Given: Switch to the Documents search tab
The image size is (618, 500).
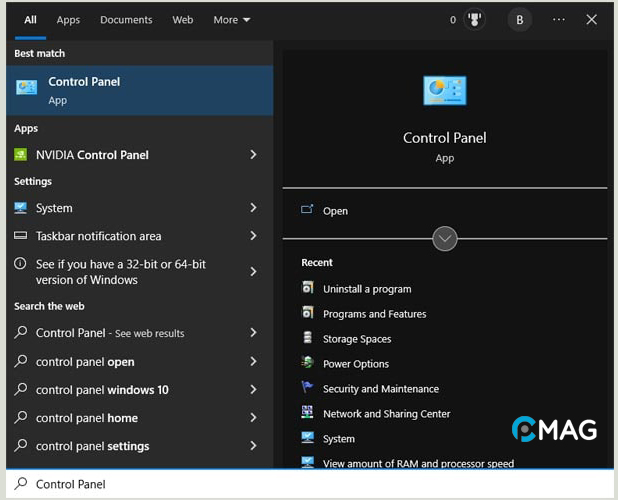Looking at the screenshot, I should (126, 20).
